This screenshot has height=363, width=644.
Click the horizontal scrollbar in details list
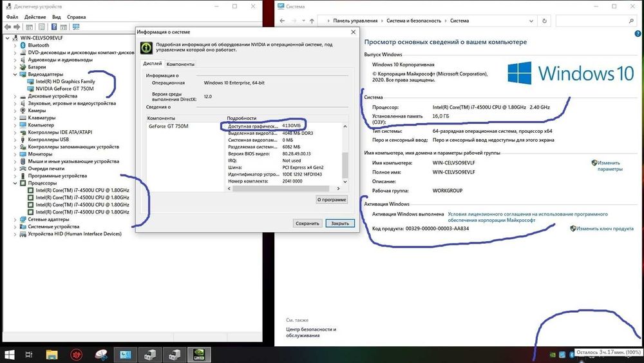coord(281,188)
